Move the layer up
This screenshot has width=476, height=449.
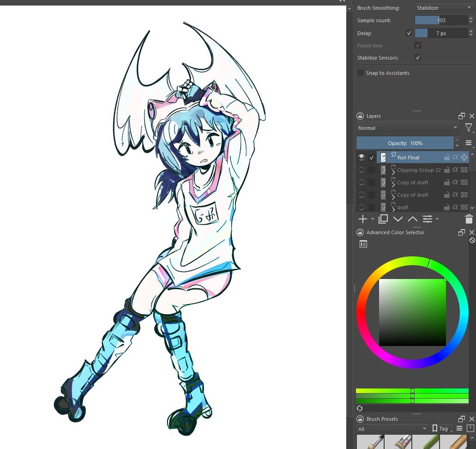click(x=412, y=219)
